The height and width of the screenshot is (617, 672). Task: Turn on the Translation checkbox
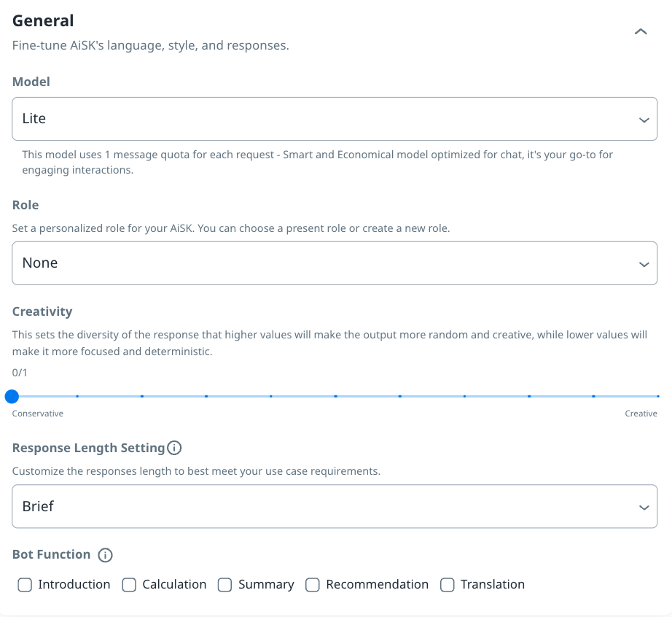[x=448, y=585]
